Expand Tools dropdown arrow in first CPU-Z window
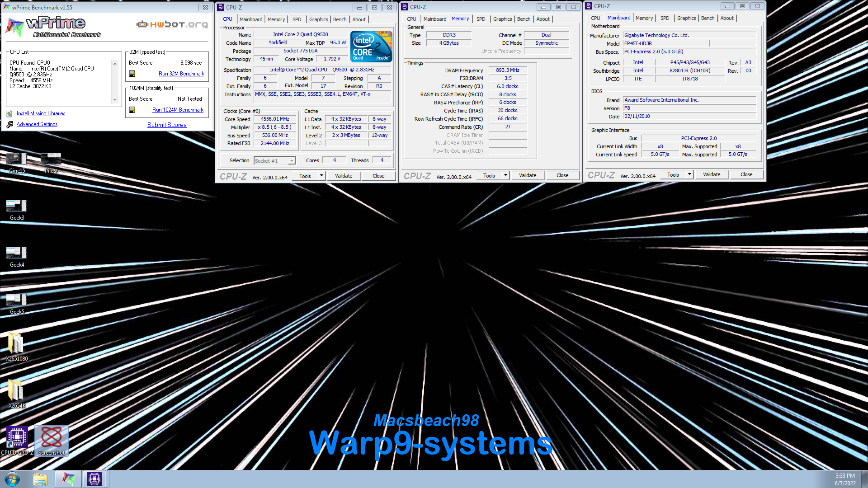 321,176
